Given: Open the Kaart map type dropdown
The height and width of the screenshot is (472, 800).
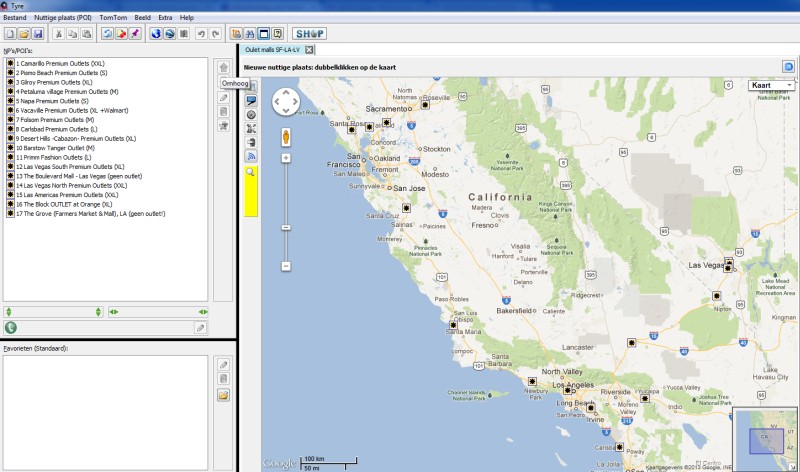Looking at the screenshot, I should [772, 86].
